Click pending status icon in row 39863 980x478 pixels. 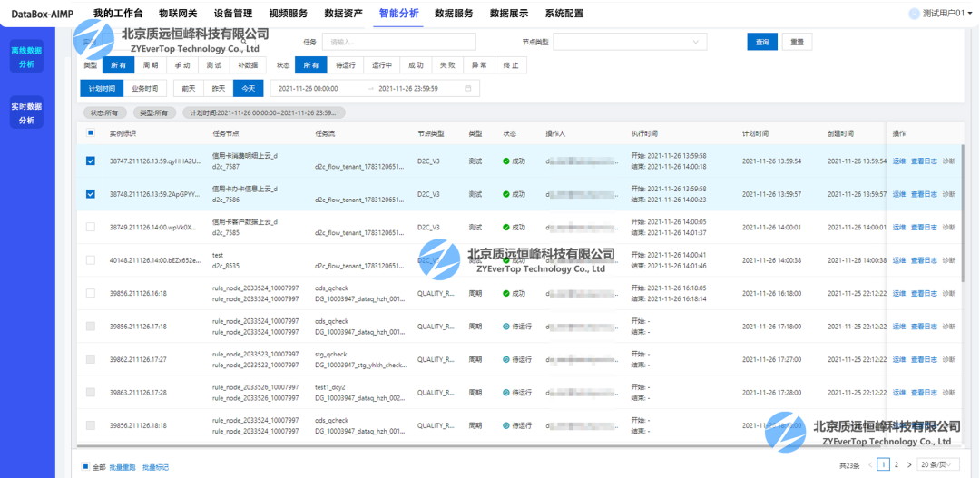[506, 393]
